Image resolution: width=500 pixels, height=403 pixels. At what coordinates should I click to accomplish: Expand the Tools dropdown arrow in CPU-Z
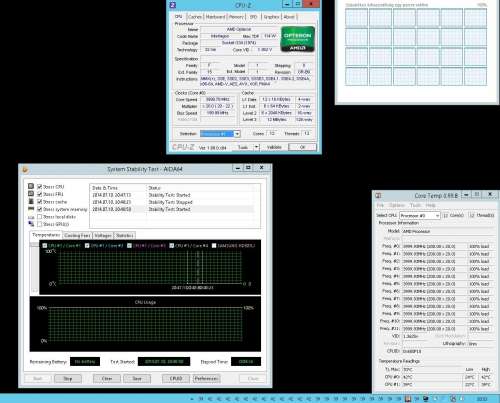pos(256,147)
